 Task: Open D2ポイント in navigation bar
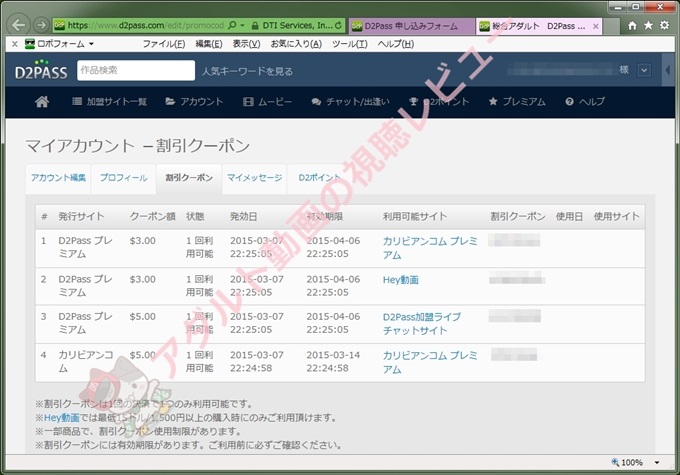tap(439, 102)
